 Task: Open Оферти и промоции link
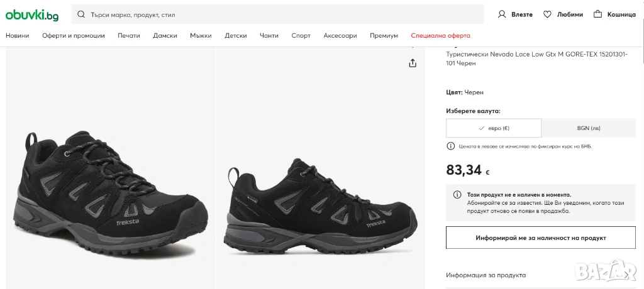74,36
